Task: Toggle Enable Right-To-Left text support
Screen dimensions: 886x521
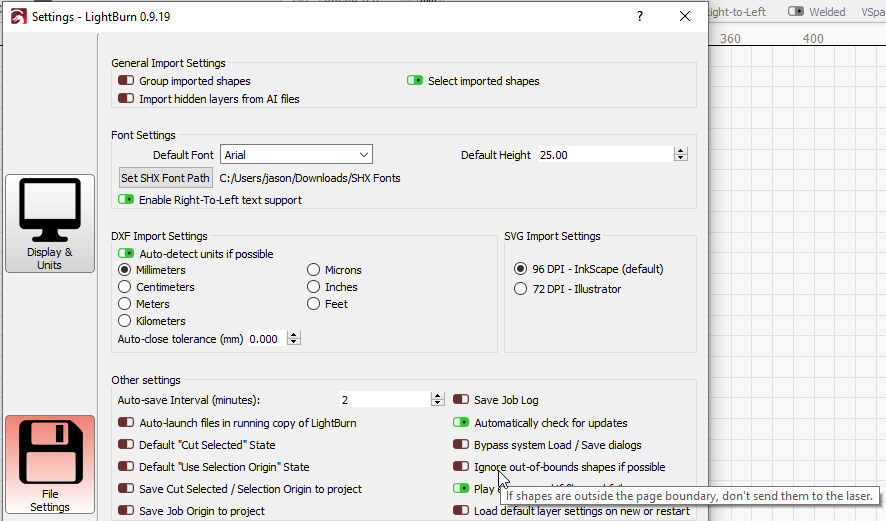Action: [126, 200]
